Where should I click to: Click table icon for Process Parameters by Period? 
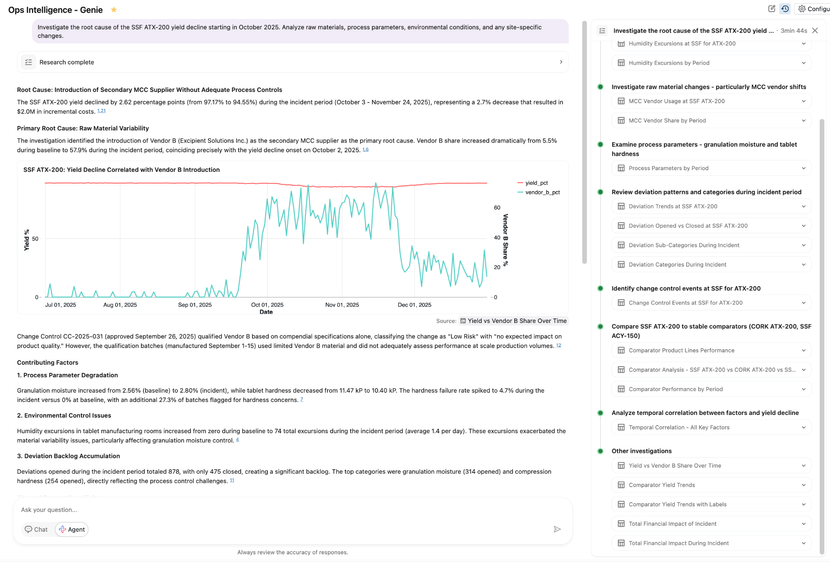621,168
